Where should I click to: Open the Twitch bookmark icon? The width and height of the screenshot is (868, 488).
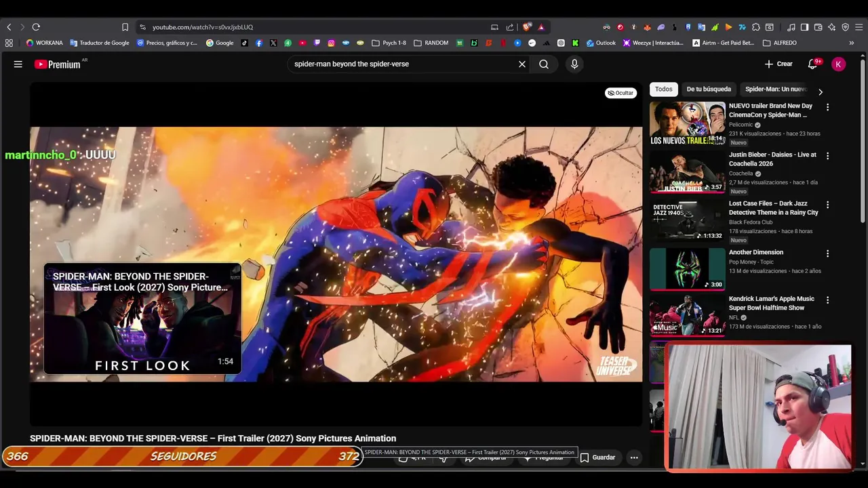317,43
